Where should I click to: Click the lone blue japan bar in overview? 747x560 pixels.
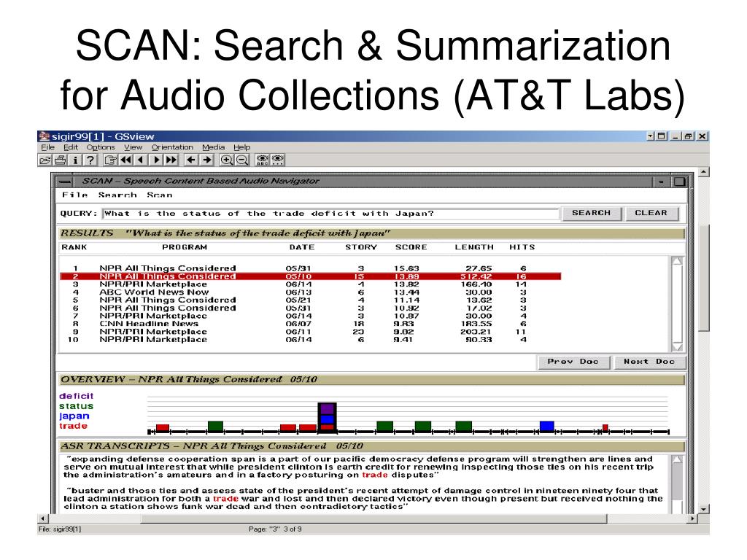point(546,426)
